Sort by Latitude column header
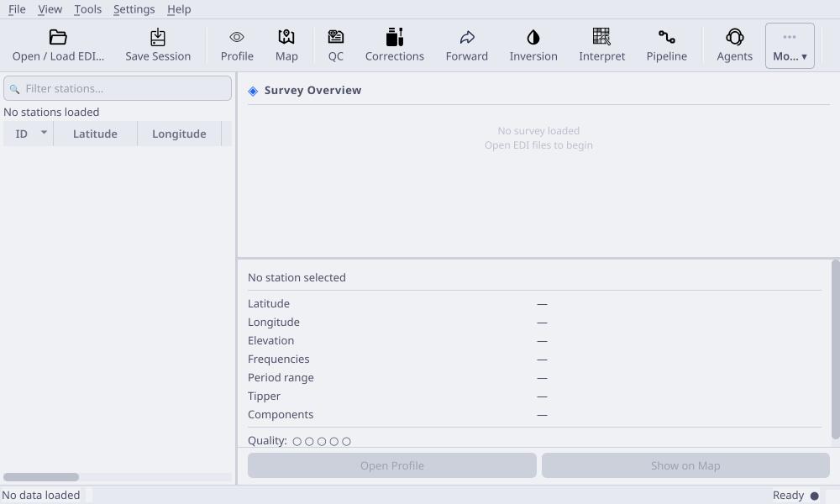Image resolution: width=840 pixels, height=504 pixels. [x=96, y=134]
